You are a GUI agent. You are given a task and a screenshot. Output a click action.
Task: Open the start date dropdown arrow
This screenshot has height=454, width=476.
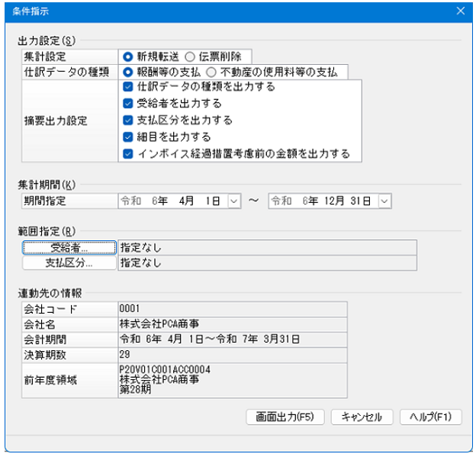pos(234,201)
